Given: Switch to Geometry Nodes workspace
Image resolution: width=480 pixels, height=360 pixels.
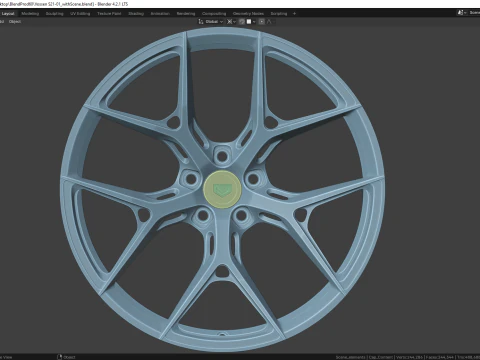Looking at the screenshot, I should [248, 14].
